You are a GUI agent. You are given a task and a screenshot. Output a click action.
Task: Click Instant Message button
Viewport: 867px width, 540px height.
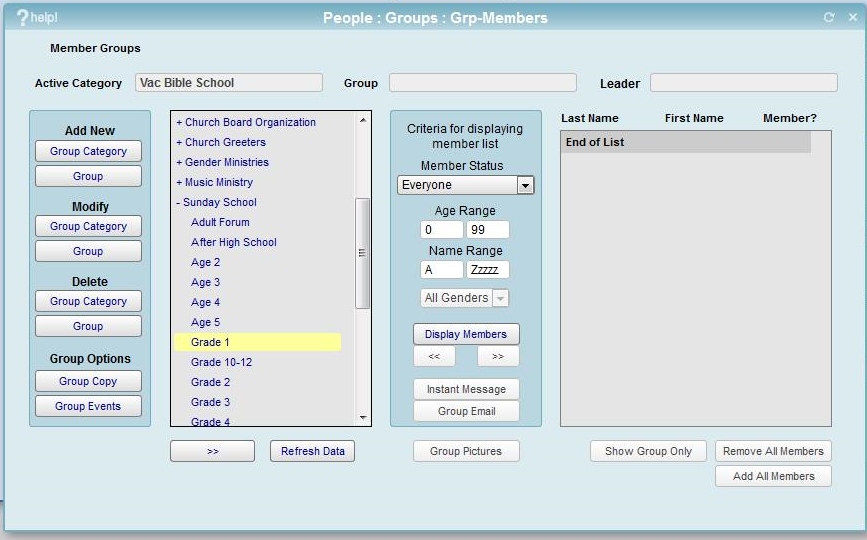pyautogui.click(x=466, y=389)
